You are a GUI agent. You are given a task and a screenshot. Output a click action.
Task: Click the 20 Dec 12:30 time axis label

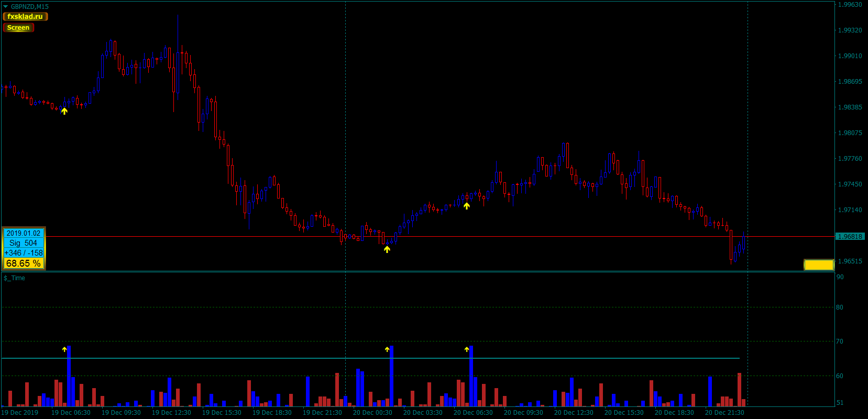[574, 413]
